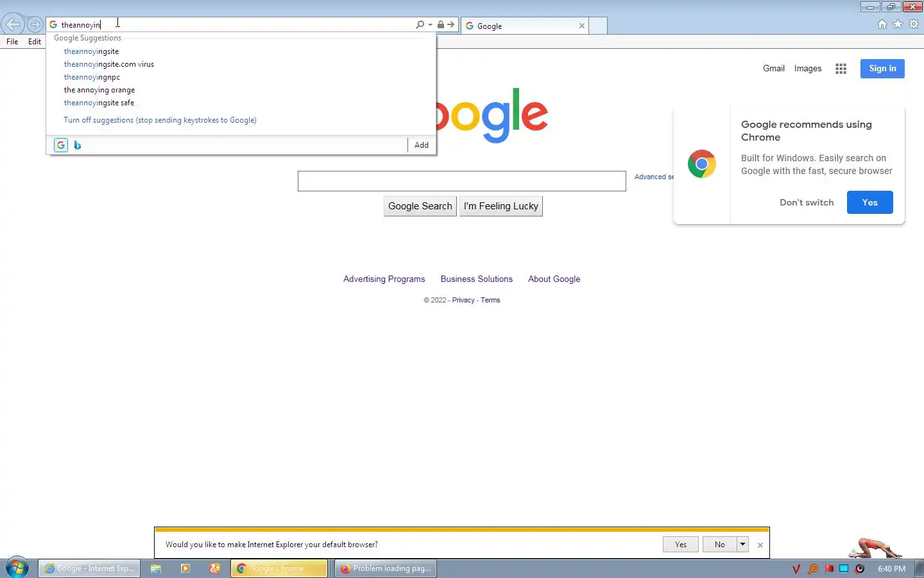Click the lock security icon in address bar

tap(441, 24)
